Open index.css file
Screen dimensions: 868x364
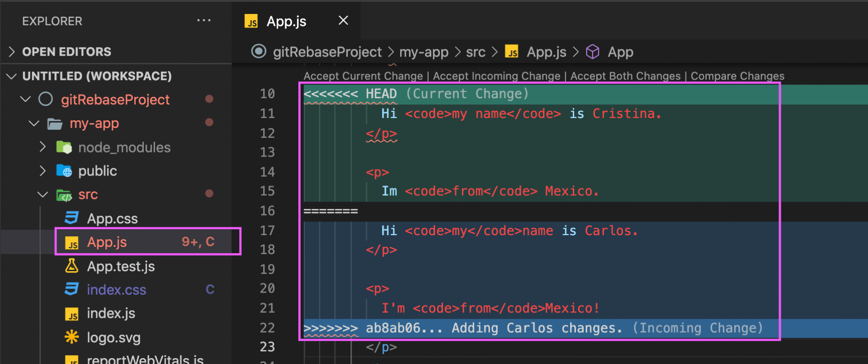[117, 290]
